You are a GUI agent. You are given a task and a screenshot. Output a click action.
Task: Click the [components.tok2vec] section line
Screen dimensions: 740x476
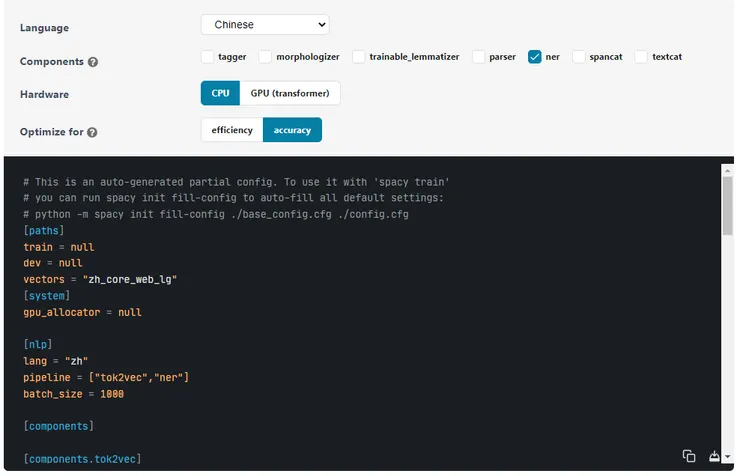click(82, 459)
